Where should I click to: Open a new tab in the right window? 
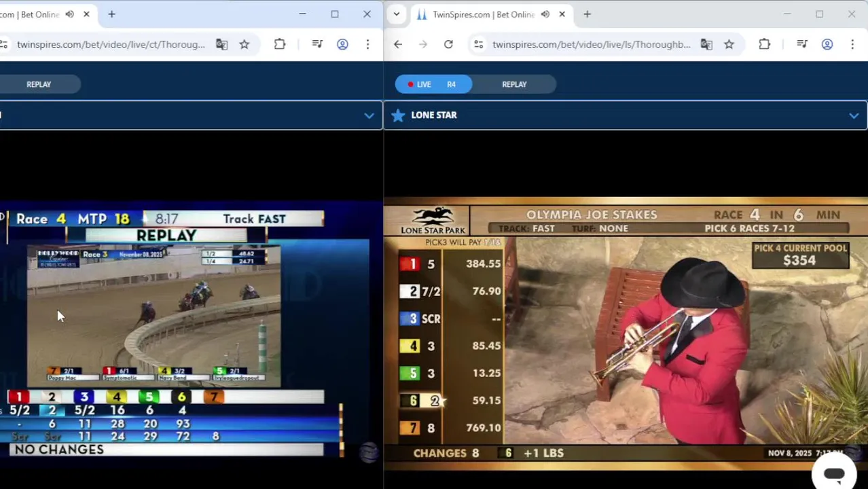(x=587, y=14)
